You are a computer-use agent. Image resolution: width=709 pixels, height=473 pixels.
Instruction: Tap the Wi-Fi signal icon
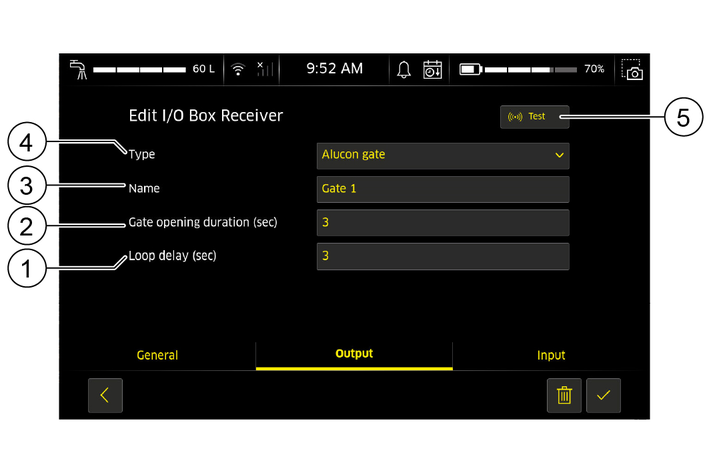pos(238,69)
